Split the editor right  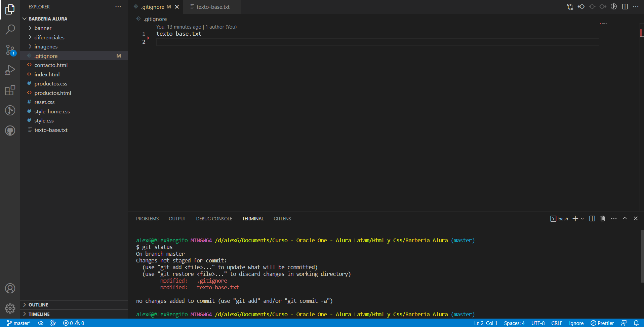[625, 7]
